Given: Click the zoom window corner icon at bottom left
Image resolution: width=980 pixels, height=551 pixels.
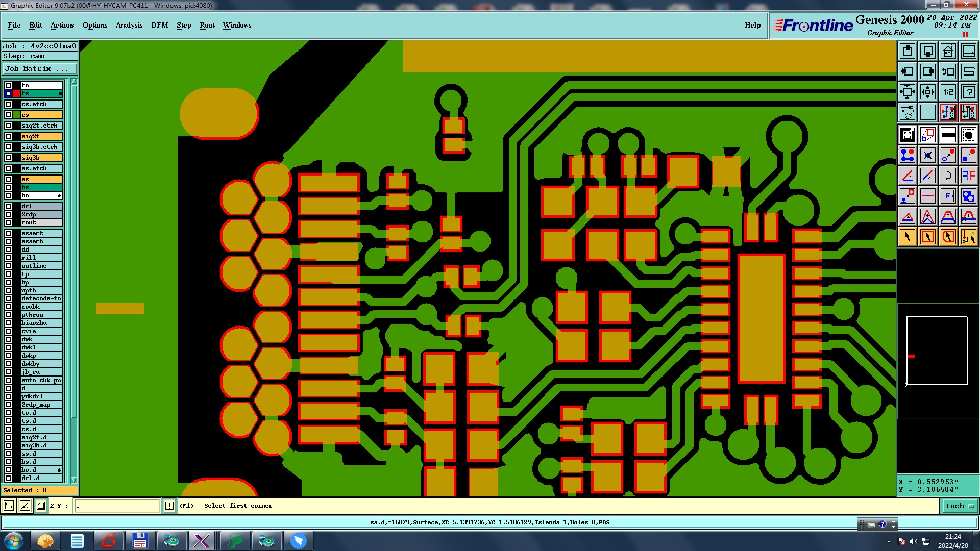Looking at the screenshot, I should pos(9,506).
